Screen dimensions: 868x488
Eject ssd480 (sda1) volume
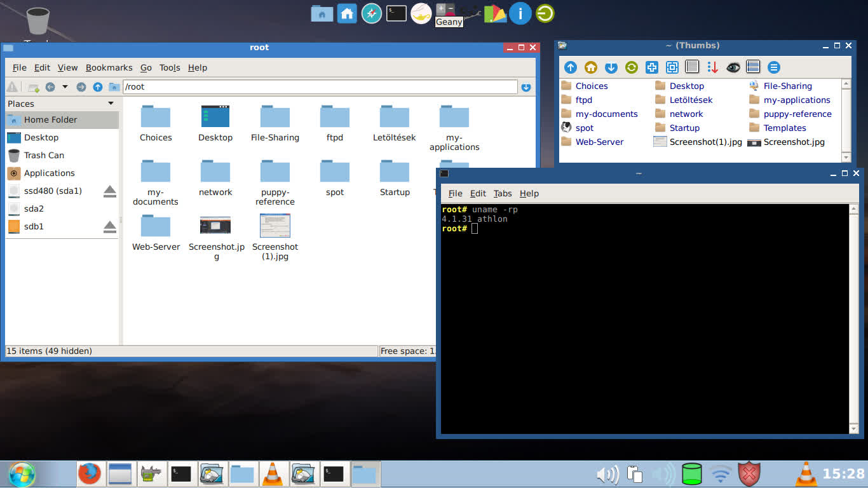(110, 191)
